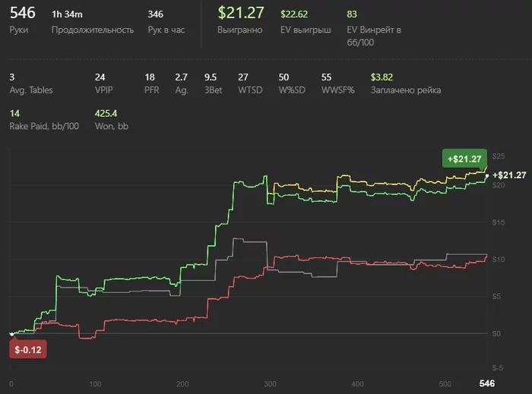This screenshot has height=394, width=532.
Task: Select the VPIP stat showing 24
Action: 103,84
